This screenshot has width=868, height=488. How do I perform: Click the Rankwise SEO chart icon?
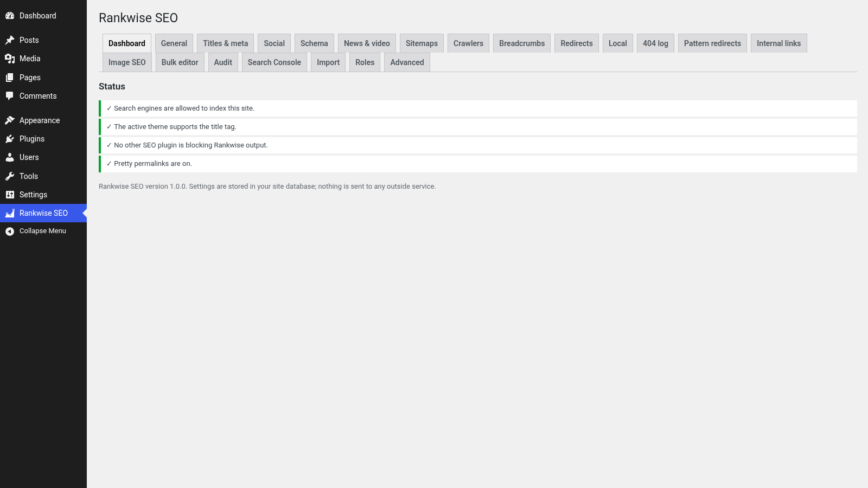[x=10, y=213]
